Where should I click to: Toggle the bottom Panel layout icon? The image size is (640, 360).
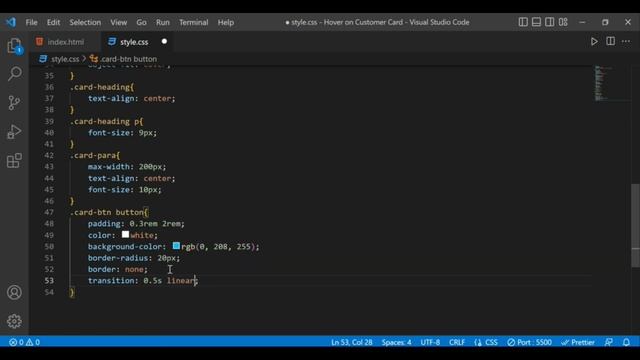[536, 22]
